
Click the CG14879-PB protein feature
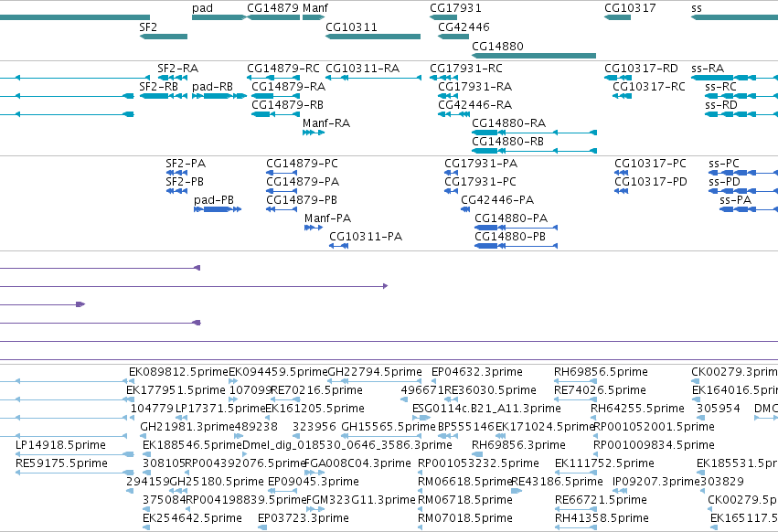[282, 209]
